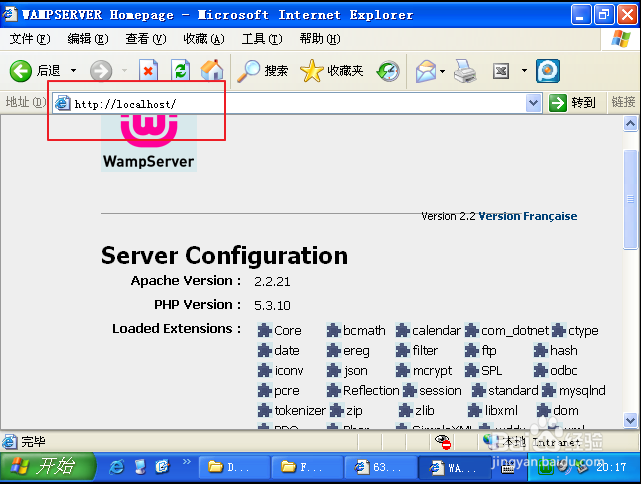
Task: Click the com_dotnet extension puzzle icon
Action: tap(472, 330)
